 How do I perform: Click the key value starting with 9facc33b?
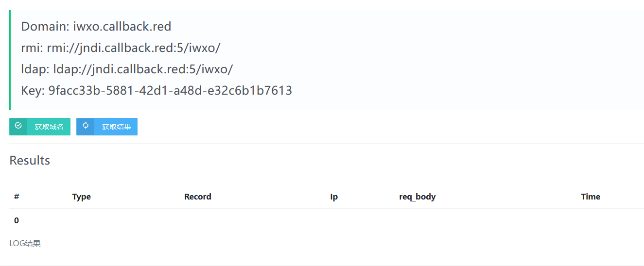pos(170,90)
